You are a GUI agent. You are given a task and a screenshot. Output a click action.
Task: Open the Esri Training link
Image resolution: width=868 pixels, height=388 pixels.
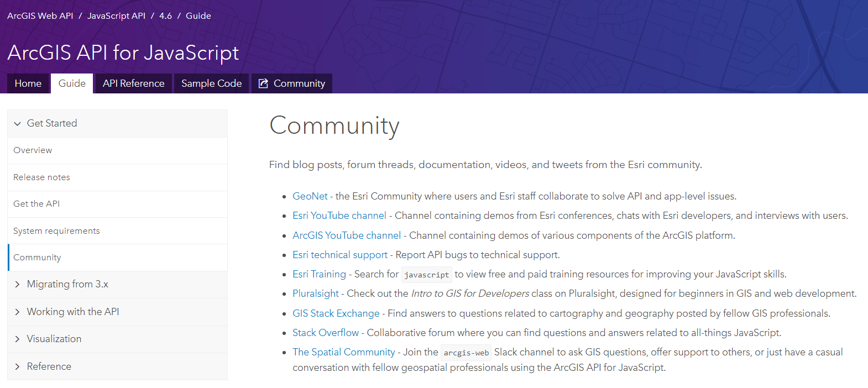(x=319, y=274)
